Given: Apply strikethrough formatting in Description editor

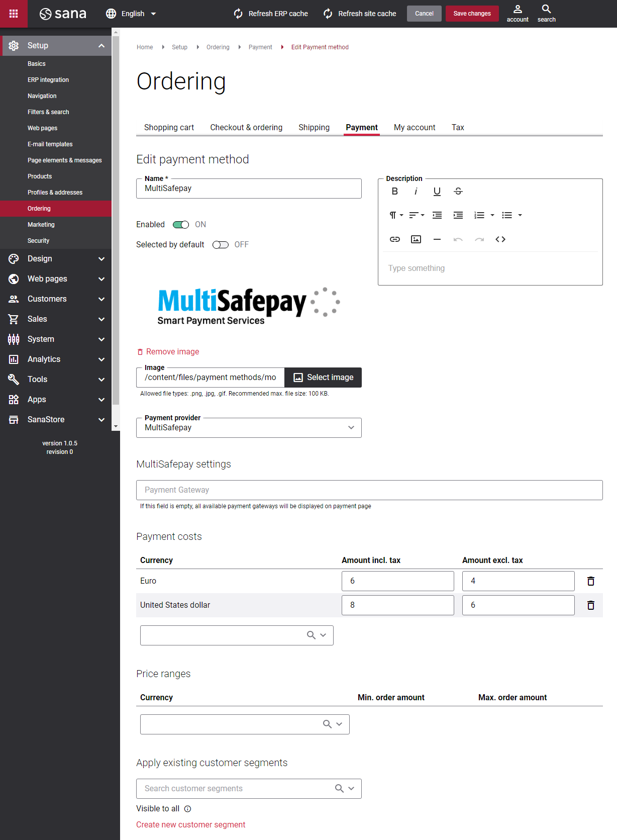Looking at the screenshot, I should [458, 191].
